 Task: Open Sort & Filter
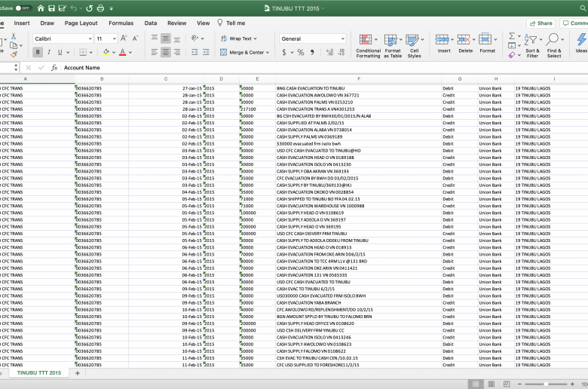click(x=532, y=46)
